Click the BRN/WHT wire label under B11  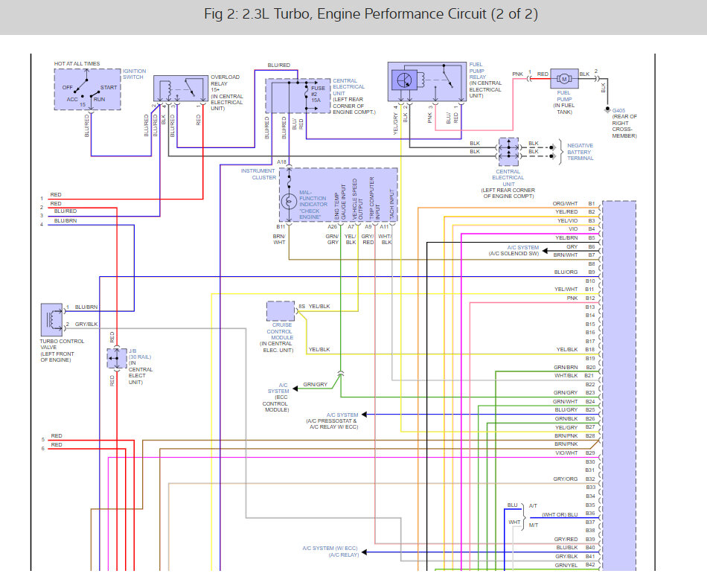[x=279, y=240]
